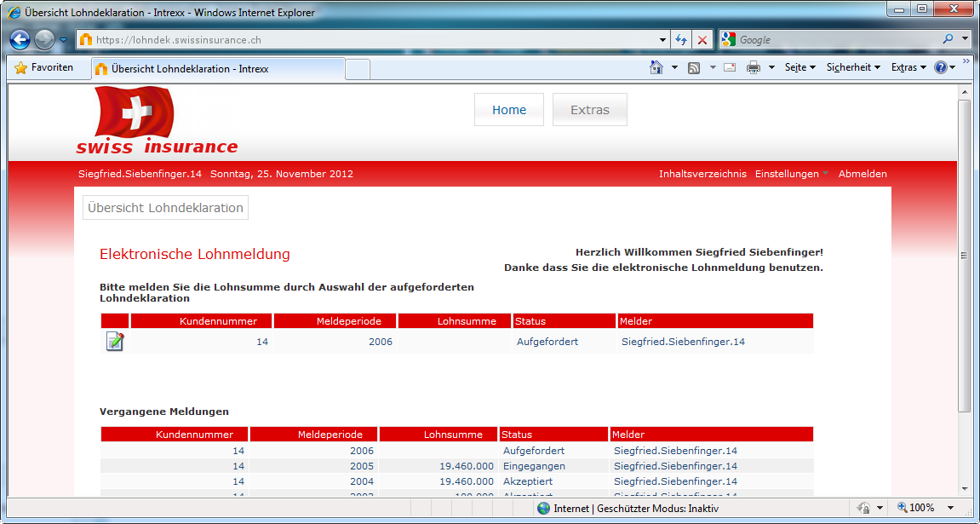Click the Internet zone globe in the status bar
980x524 pixels.
tap(542, 509)
